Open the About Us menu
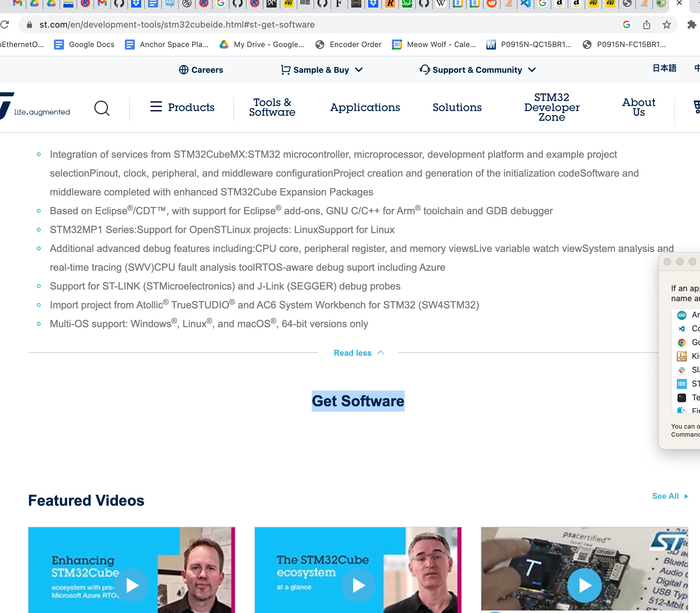The image size is (700, 613). [639, 107]
